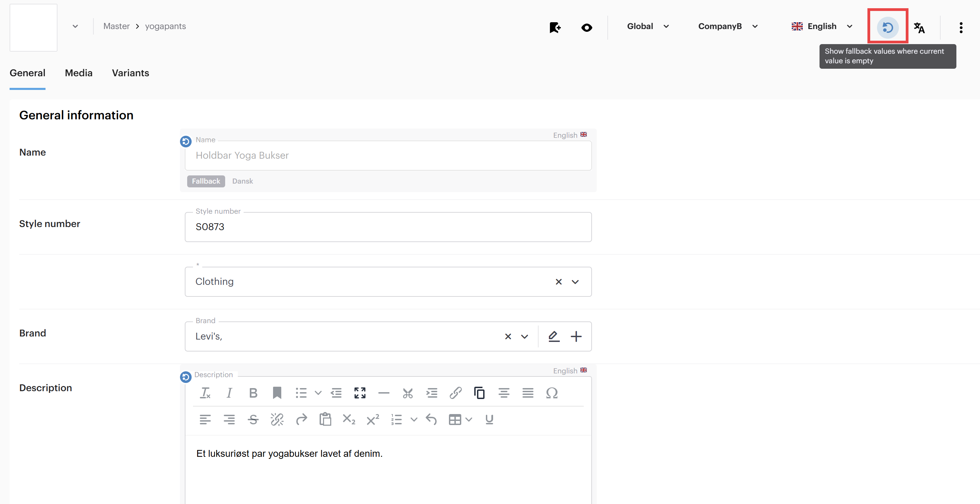The height and width of the screenshot is (504, 980).
Task: Click the edit pencil icon for Brand
Action: pyautogui.click(x=554, y=336)
